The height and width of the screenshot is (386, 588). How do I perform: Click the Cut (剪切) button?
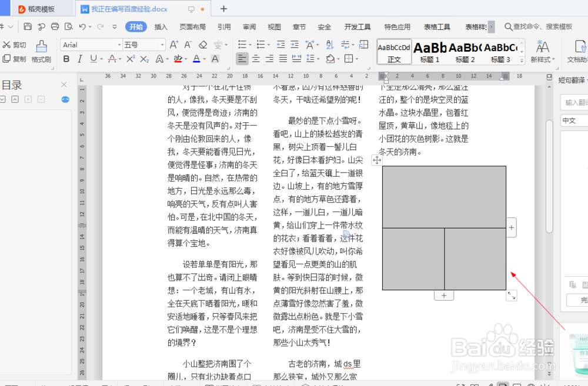[14, 45]
